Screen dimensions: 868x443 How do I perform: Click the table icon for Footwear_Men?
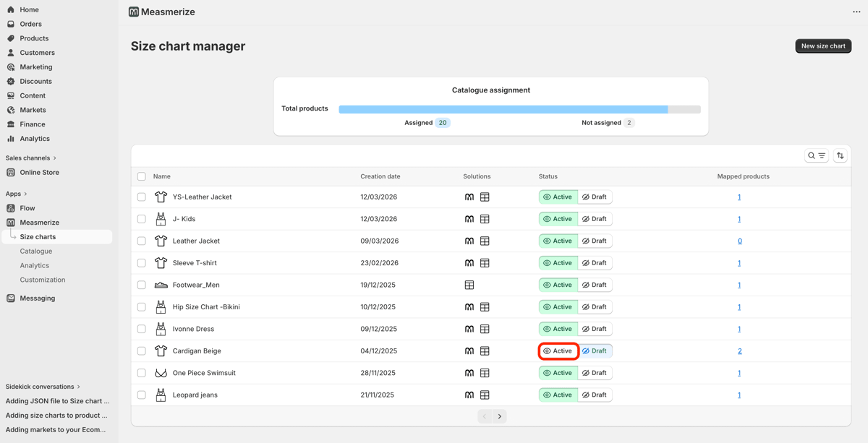[469, 285]
